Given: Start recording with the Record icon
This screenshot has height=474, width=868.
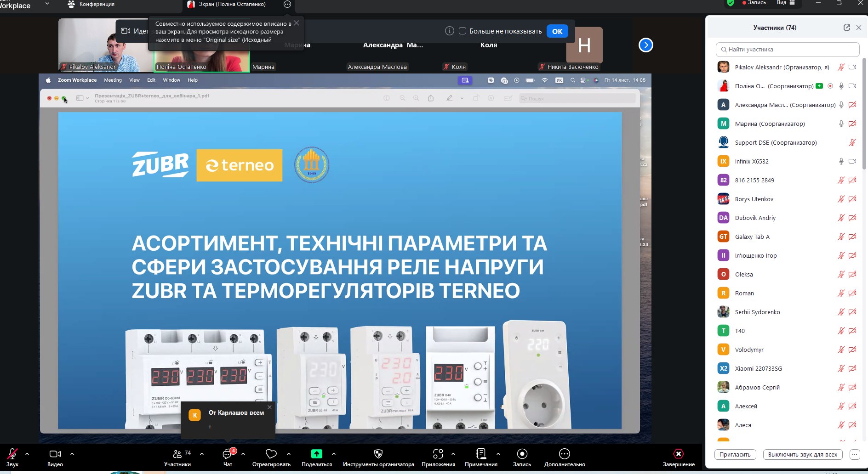Looking at the screenshot, I should pyautogui.click(x=522, y=454).
